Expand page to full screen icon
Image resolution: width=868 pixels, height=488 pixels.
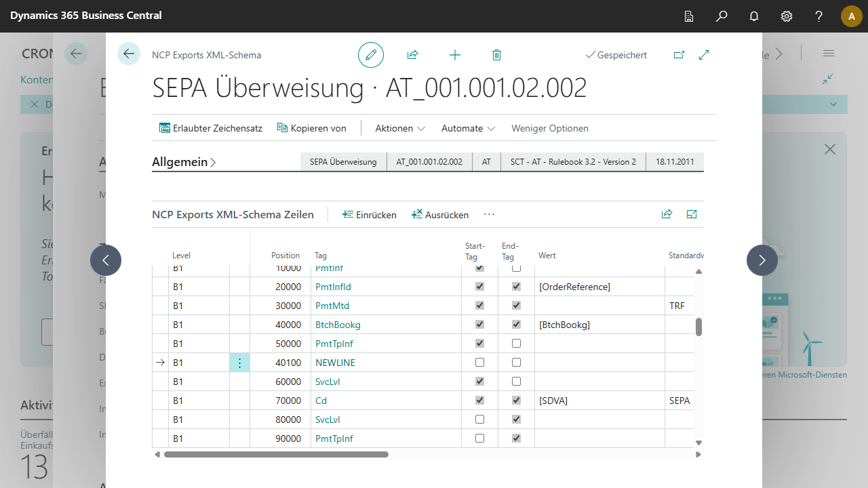pos(704,55)
